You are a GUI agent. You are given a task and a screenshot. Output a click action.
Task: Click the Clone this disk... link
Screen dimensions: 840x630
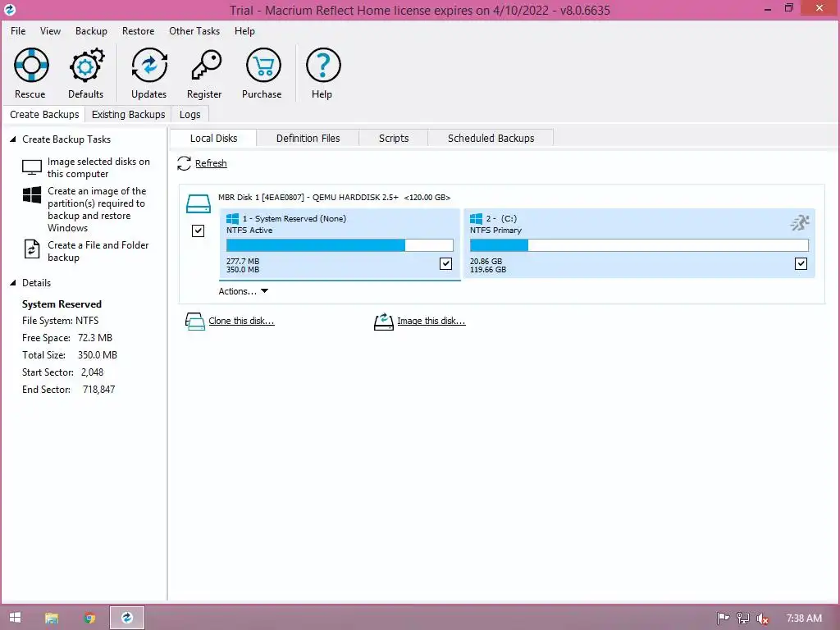click(x=242, y=321)
